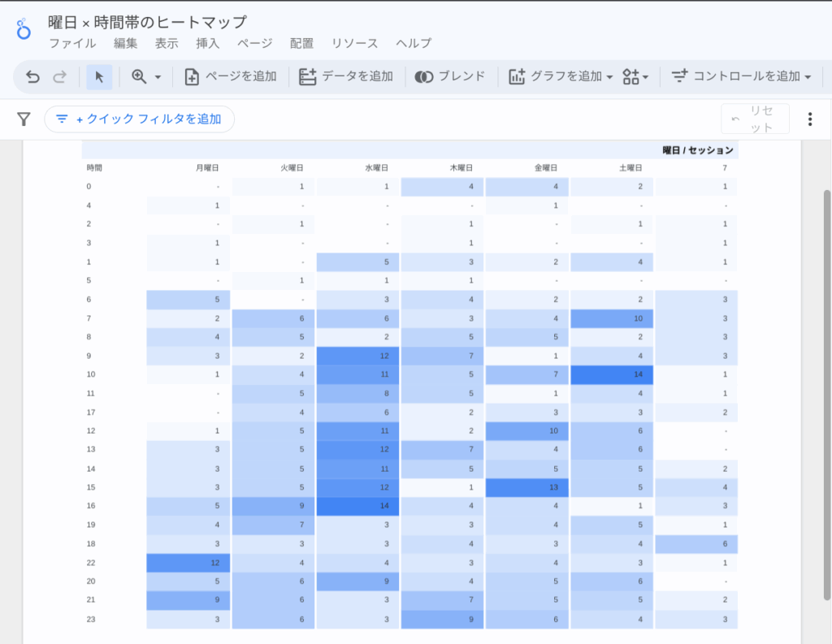Select the 土曜日 cell showing 10 at hour 7
This screenshot has height=644, width=832.
point(612,318)
